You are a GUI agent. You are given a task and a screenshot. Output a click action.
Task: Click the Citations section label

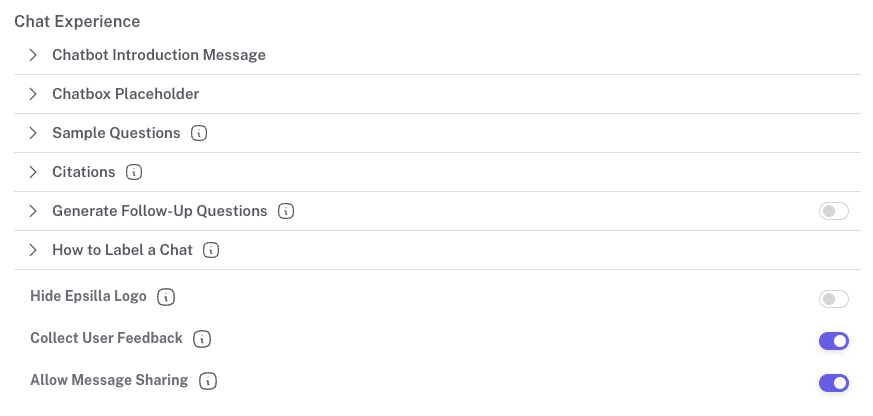[x=84, y=172]
